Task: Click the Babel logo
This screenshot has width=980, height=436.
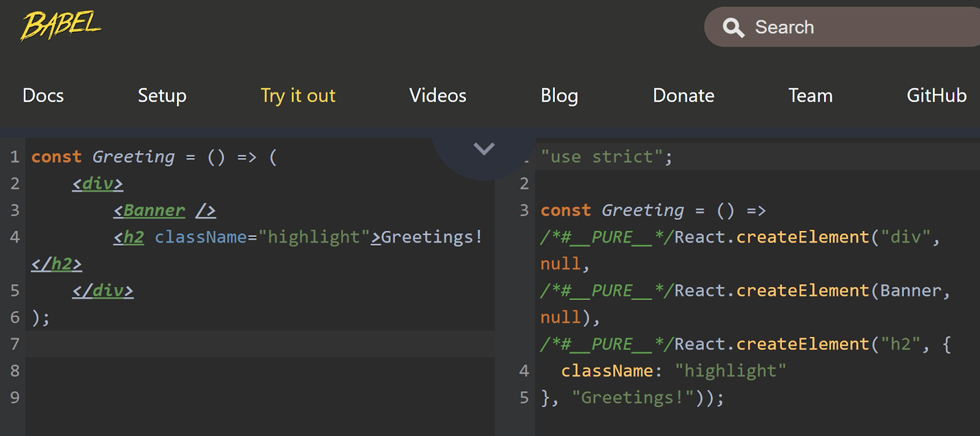Action: (61, 26)
